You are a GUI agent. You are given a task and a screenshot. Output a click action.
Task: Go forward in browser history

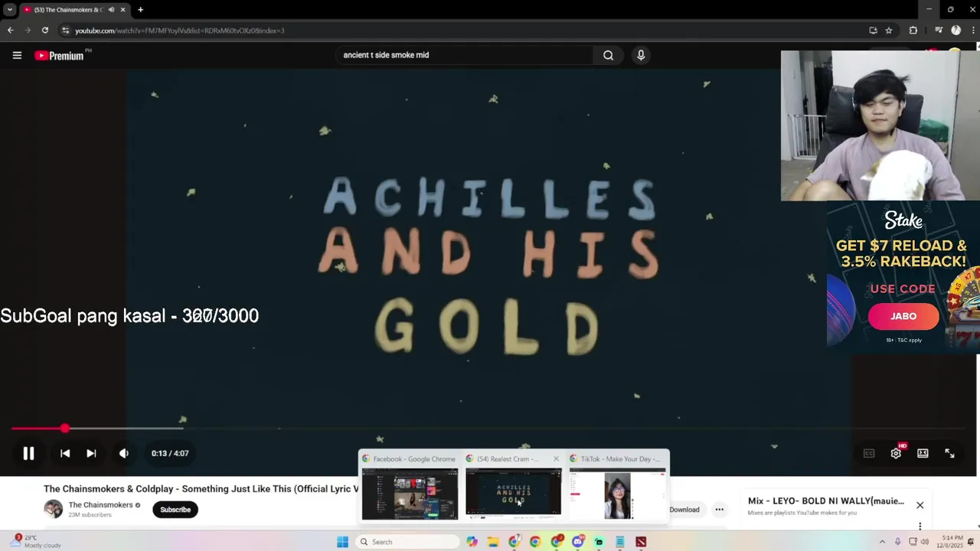[28, 31]
